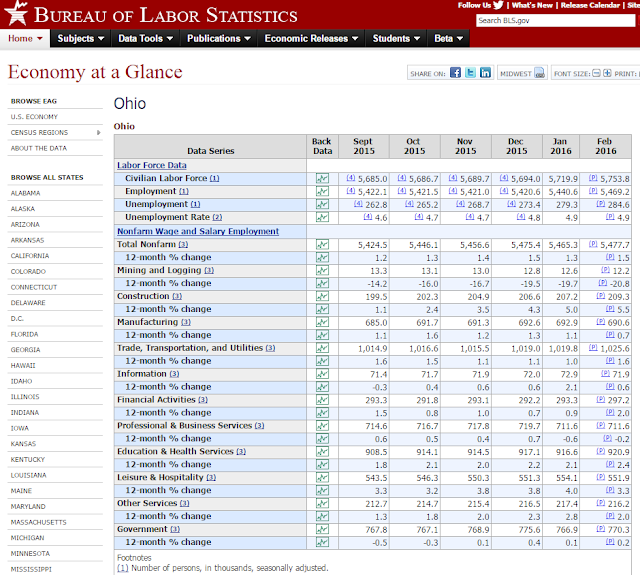
Task: Open the Home dropdown menu
Action: point(25,38)
